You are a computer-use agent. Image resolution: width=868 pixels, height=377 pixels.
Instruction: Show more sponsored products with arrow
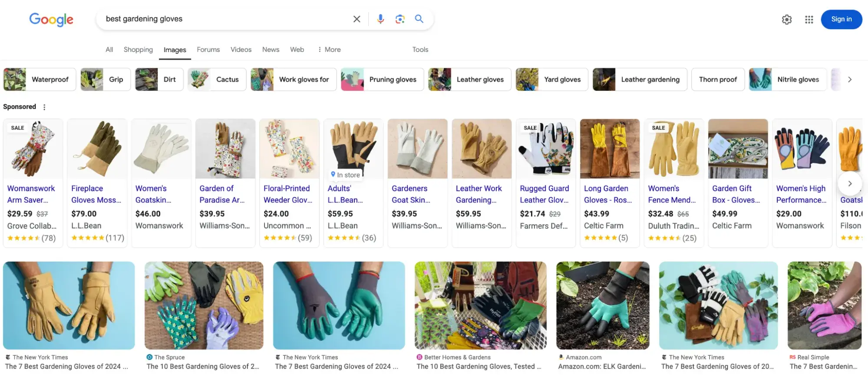pyautogui.click(x=850, y=183)
